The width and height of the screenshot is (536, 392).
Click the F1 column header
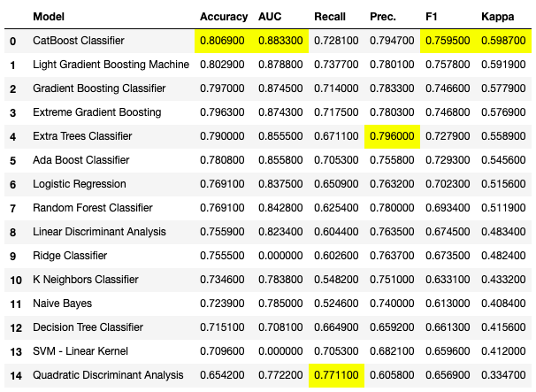[432, 17]
